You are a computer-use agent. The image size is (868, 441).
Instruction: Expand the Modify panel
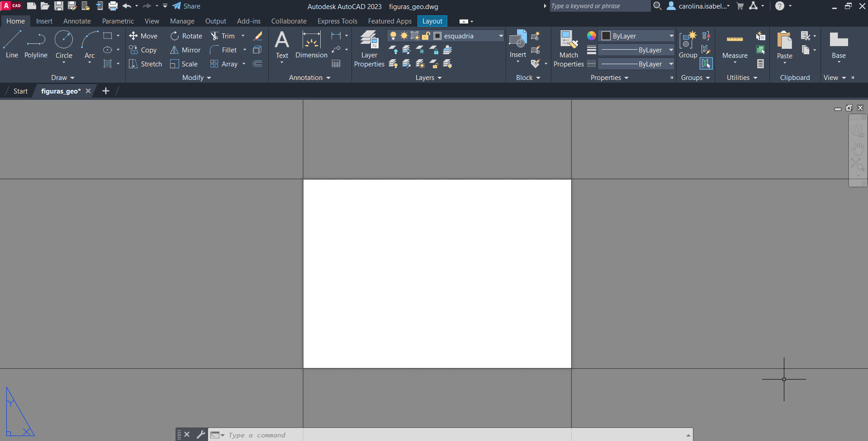click(x=197, y=78)
